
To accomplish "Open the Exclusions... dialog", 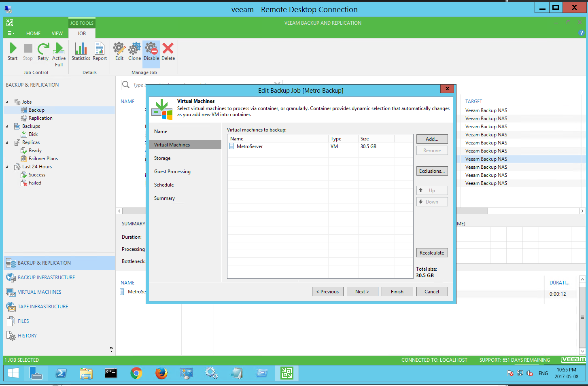I will [432, 171].
